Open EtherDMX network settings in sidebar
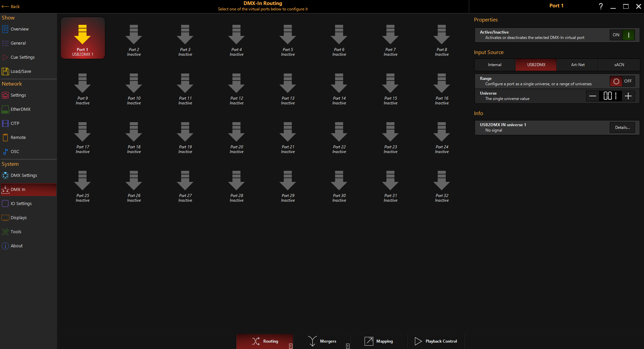This screenshot has width=644, height=349. [20, 109]
